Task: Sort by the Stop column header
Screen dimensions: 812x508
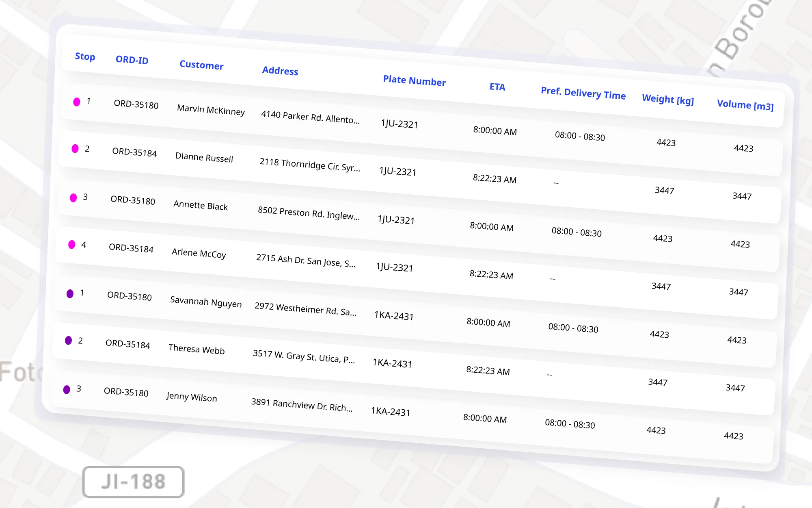Action: [85, 56]
